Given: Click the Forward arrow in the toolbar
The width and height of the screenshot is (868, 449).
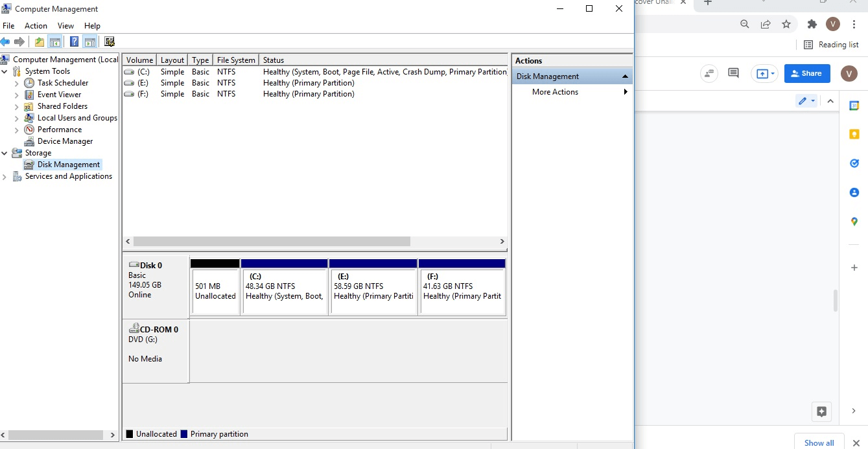Looking at the screenshot, I should tap(19, 42).
